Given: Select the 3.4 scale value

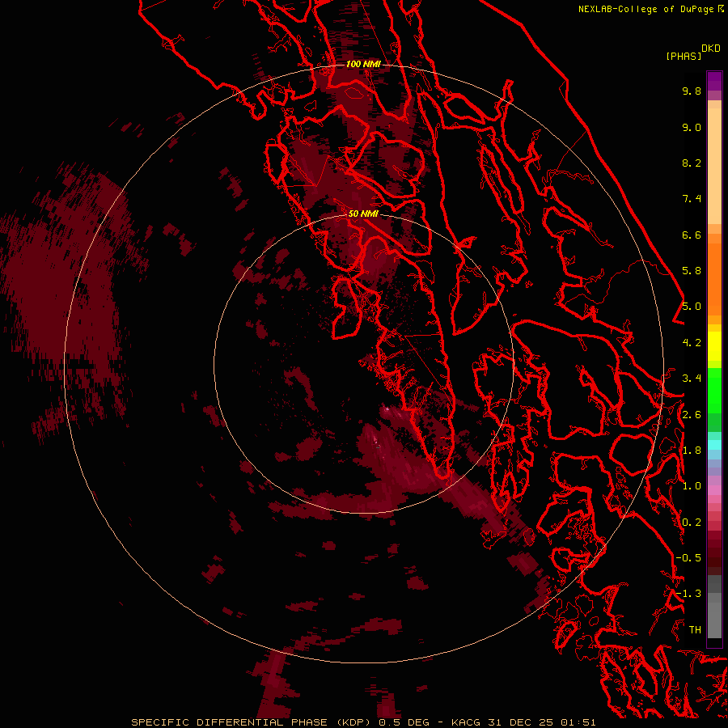Looking at the screenshot, I should click(x=692, y=379).
